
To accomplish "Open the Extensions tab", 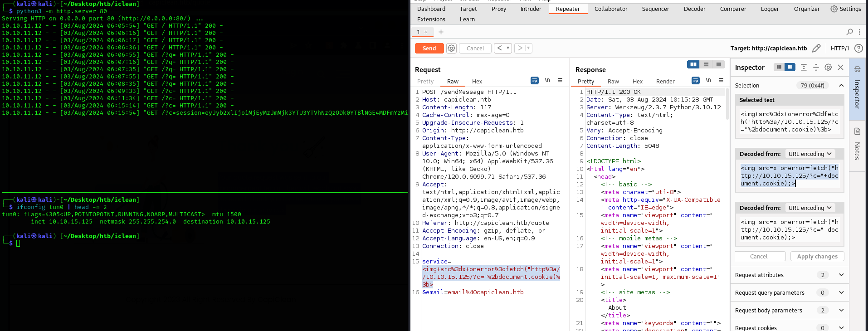I will point(431,19).
